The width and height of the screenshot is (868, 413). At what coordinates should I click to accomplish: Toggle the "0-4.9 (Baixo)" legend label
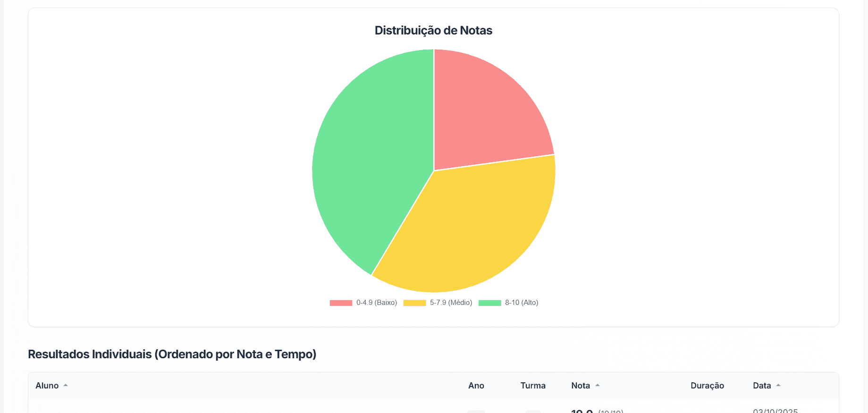tap(377, 303)
